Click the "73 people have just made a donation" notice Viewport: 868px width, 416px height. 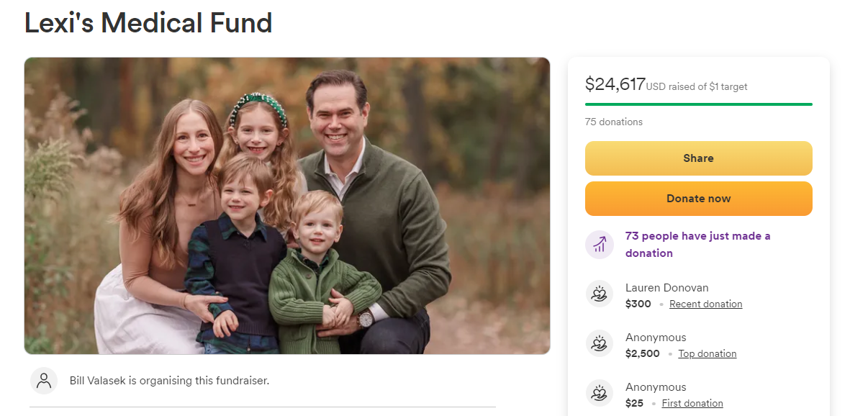pos(697,245)
